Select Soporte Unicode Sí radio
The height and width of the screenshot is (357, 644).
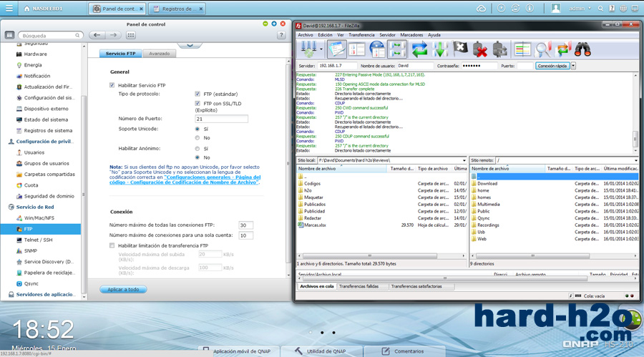pyautogui.click(x=197, y=129)
